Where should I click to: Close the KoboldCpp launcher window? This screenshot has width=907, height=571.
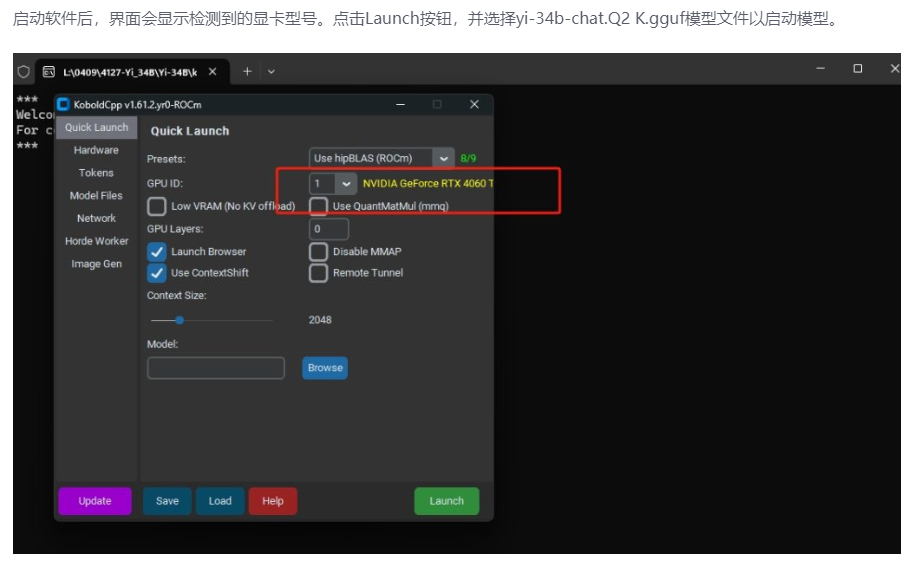coord(474,104)
